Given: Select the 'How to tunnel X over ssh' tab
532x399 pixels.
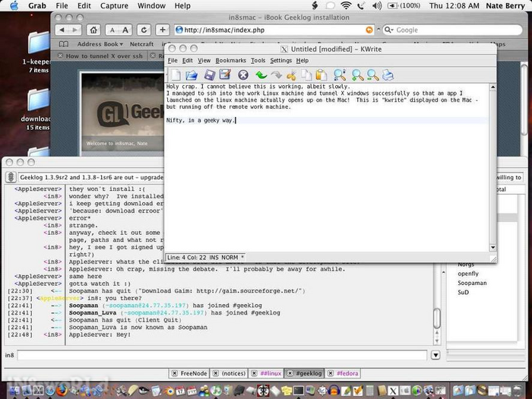Looking at the screenshot, I should (104, 56).
